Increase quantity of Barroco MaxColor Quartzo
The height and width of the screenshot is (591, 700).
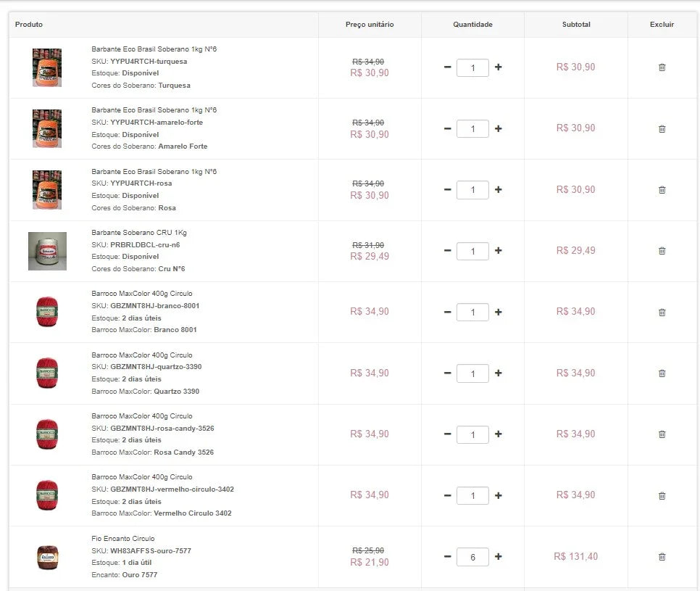click(x=498, y=373)
